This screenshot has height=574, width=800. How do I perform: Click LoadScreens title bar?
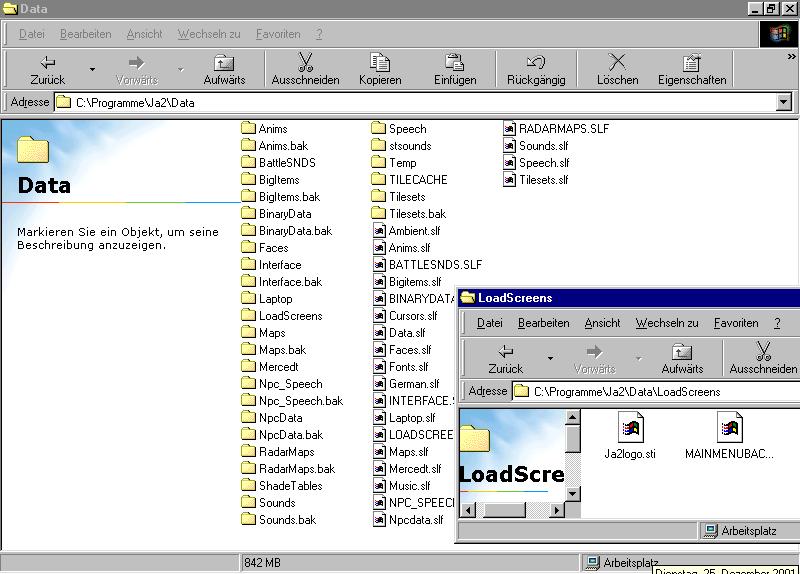click(x=629, y=298)
